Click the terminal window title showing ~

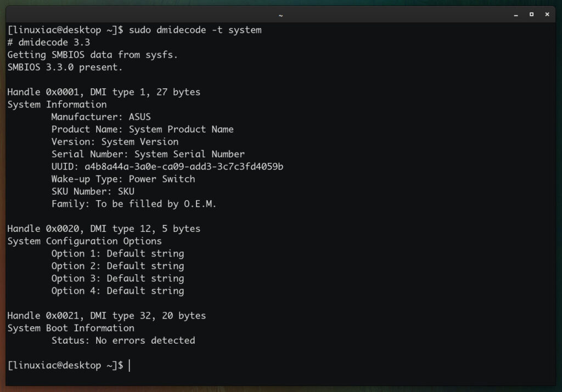[x=280, y=15]
